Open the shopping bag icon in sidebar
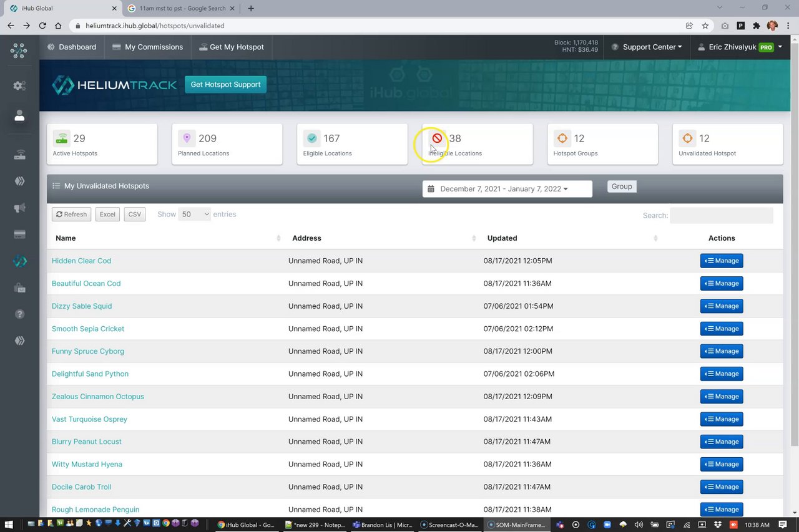The width and height of the screenshot is (799, 532). 19,288
